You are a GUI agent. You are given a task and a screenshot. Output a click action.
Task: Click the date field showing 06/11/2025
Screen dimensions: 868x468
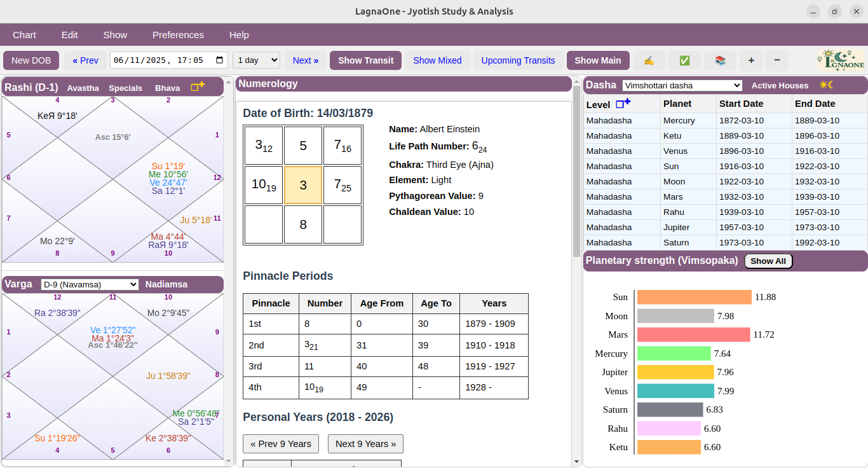click(x=162, y=60)
